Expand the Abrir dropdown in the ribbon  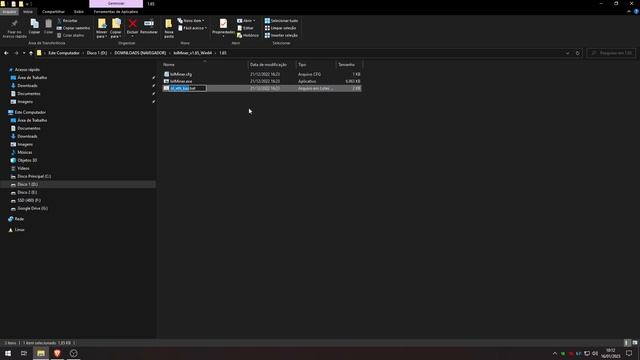coord(246,20)
